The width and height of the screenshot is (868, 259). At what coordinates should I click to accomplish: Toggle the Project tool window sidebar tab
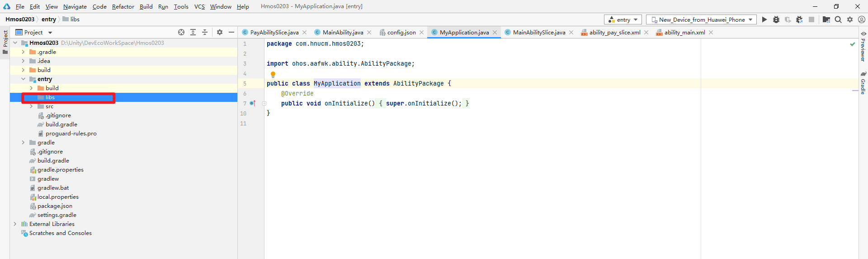pos(5,39)
